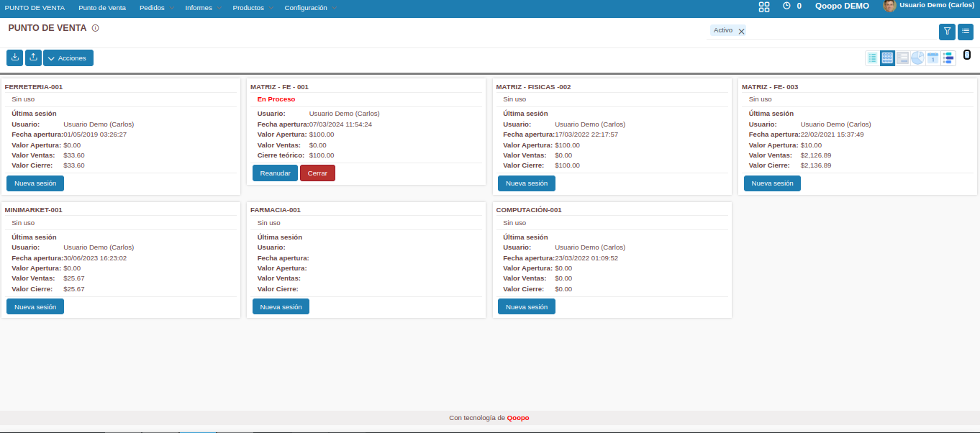The width and height of the screenshot is (980, 433).
Task: Open the group-by lines button
Action: (x=966, y=31)
